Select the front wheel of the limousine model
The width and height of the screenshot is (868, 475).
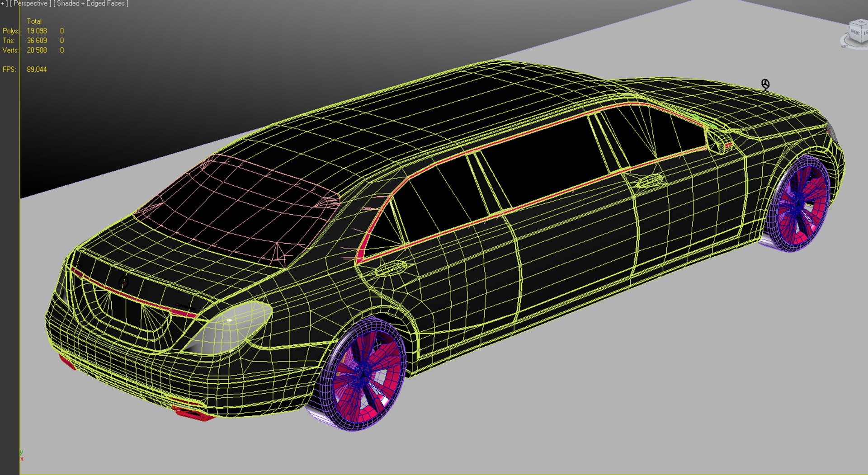[799, 203]
